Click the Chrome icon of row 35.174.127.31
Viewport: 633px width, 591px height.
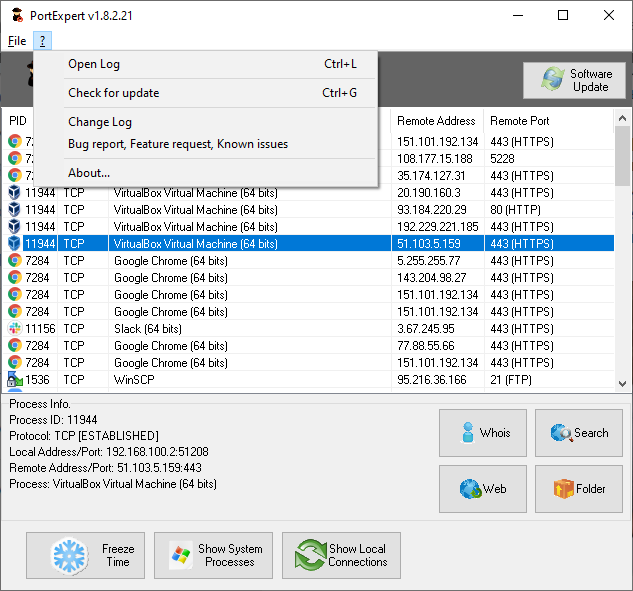15,175
